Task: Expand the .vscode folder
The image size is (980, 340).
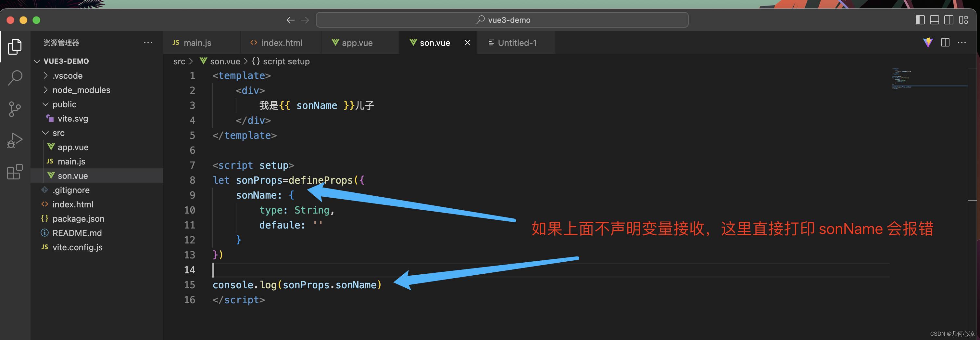Action: tap(97, 76)
